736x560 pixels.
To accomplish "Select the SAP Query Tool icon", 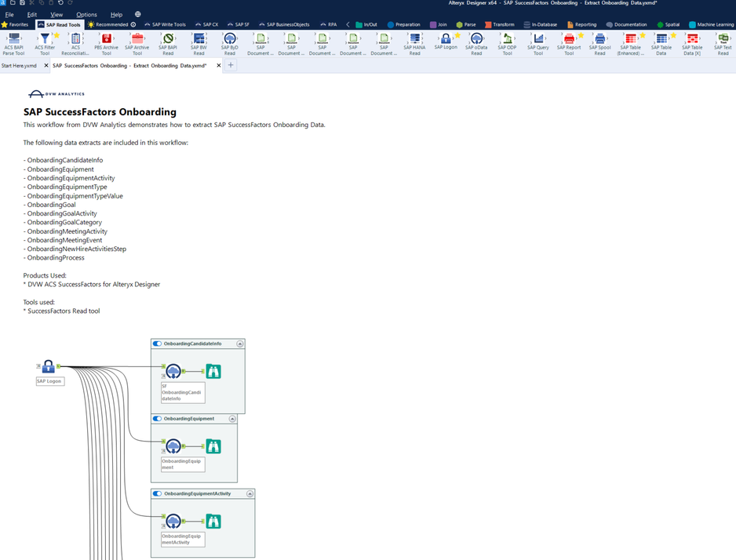I will 538,38.
